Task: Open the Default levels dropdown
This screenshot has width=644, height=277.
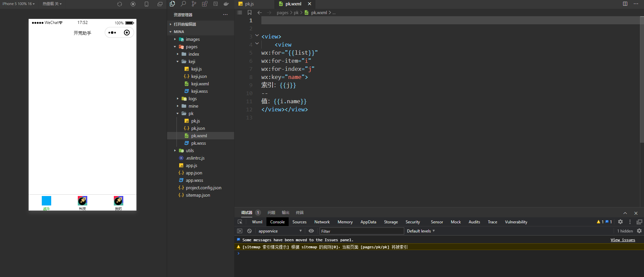Action: [x=421, y=231]
